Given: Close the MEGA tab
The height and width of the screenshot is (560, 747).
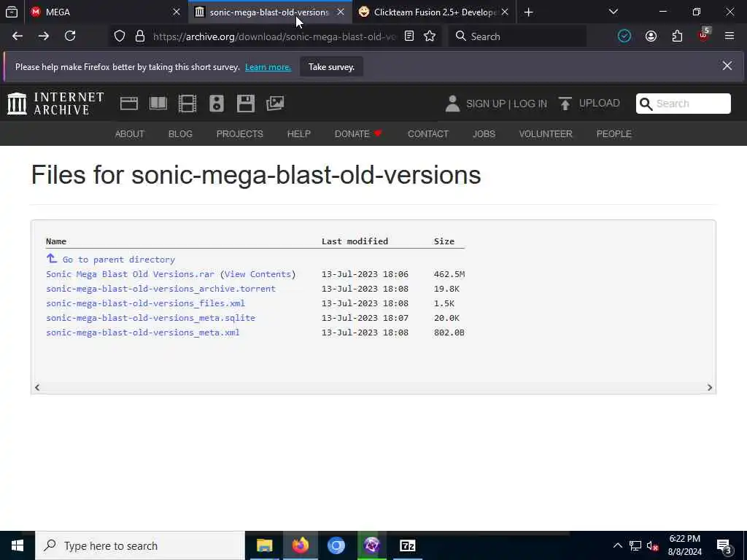Looking at the screenshot, I should click(x=177, y=12).
